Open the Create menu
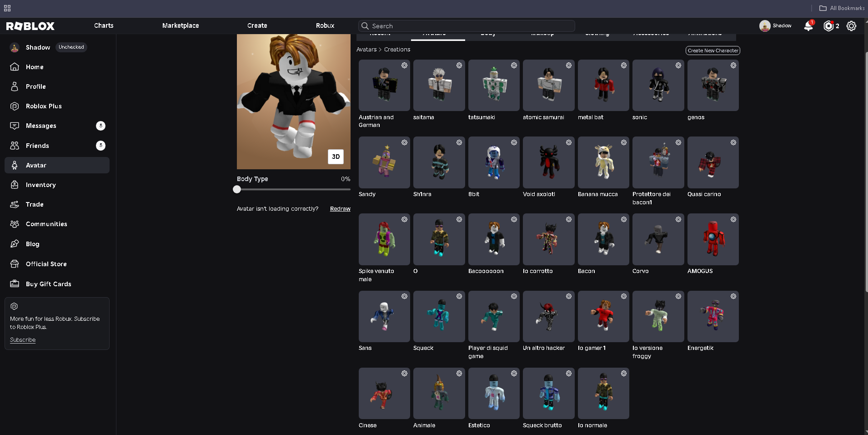 pos(257,25)
